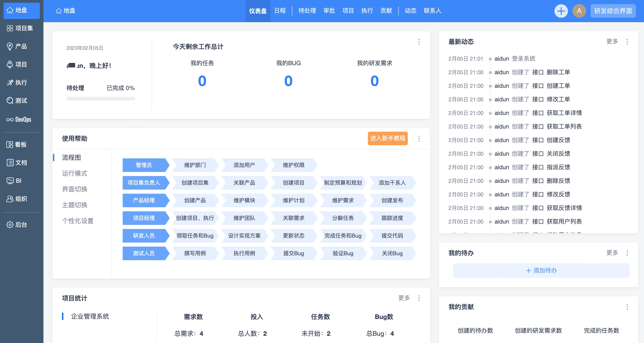The image size is (644, 343).
Task: Select 运行模式 in help list
Action: [74, 173]
